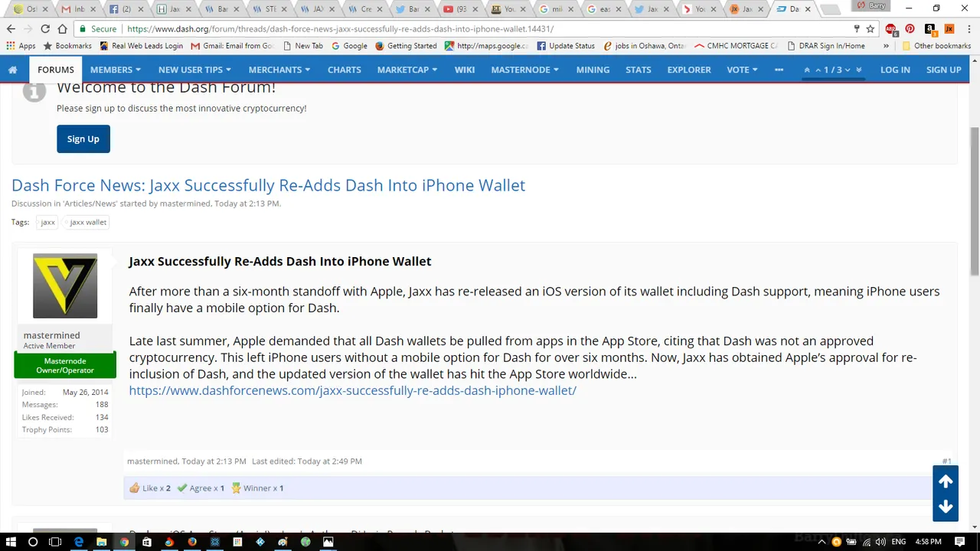Open the dashforcenews.com article link
Image resolution: width=980 pixels, height=551 pixels.
pos(353,390)
